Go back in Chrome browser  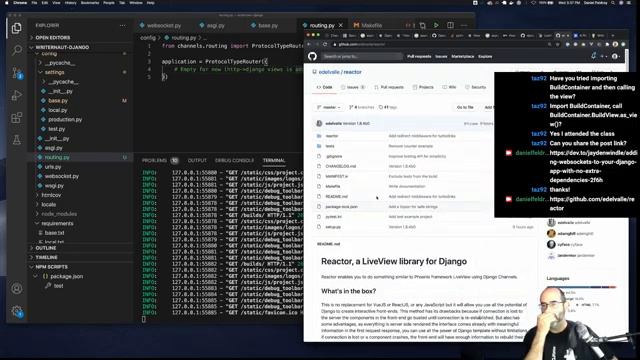tap(309, 44)
